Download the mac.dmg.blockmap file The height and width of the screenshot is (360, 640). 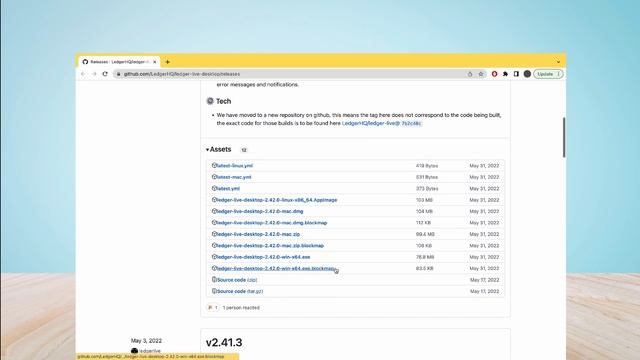[x=272, y=223]
